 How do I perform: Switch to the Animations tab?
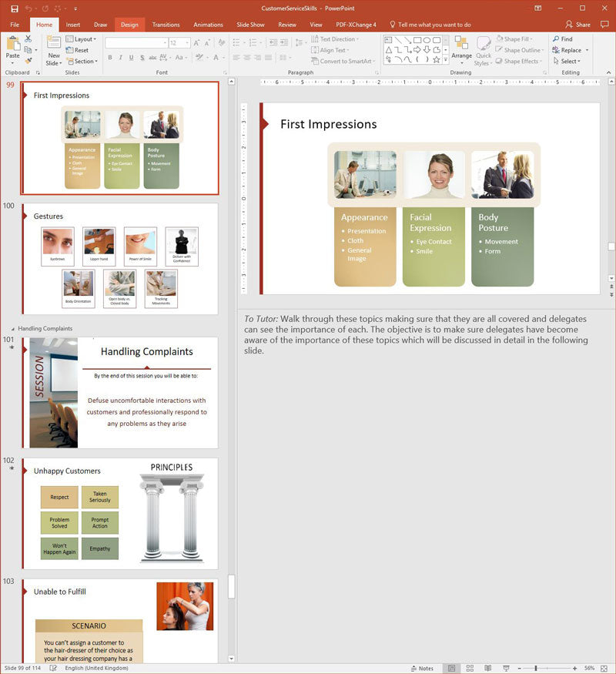pyautogui.click(x=208, y=25)
